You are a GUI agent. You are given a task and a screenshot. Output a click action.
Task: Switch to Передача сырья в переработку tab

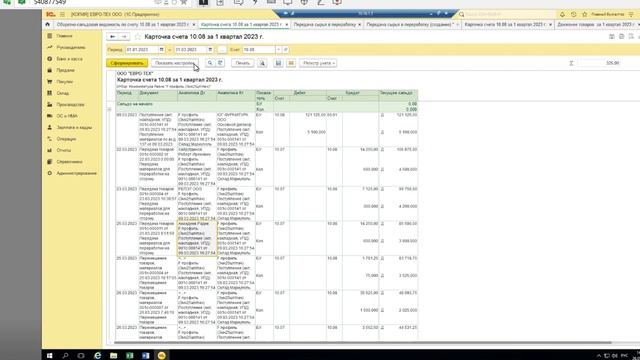tap(324, 24)
